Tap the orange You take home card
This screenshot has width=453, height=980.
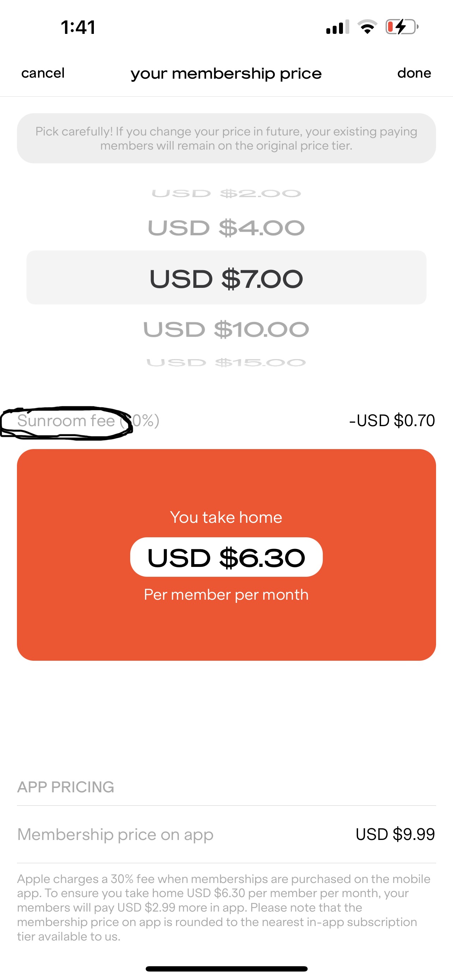pos(226,555)
